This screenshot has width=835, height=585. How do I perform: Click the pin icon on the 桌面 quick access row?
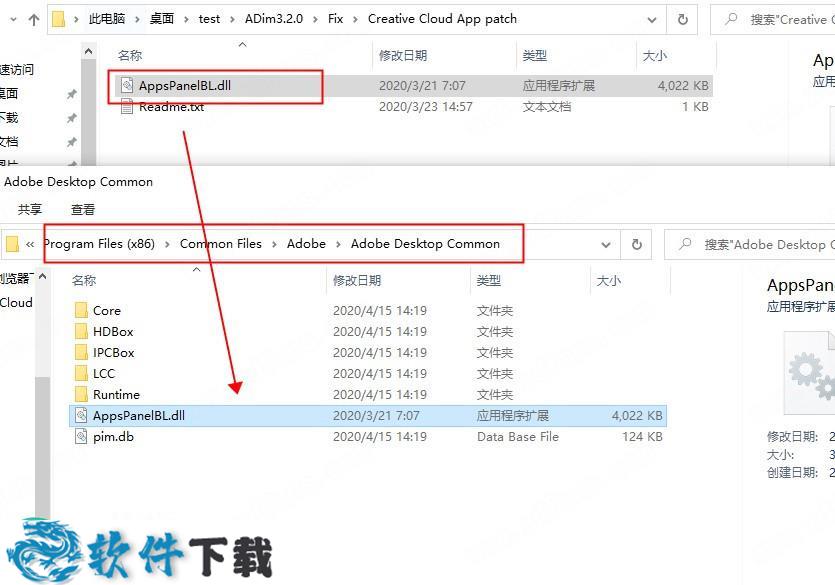(x=71, y=94)
